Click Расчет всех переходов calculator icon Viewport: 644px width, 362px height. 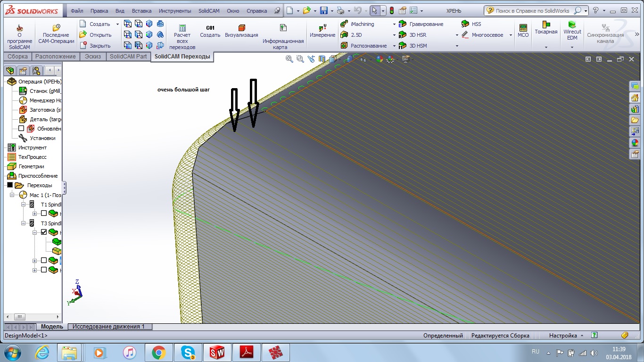point(182,28)
